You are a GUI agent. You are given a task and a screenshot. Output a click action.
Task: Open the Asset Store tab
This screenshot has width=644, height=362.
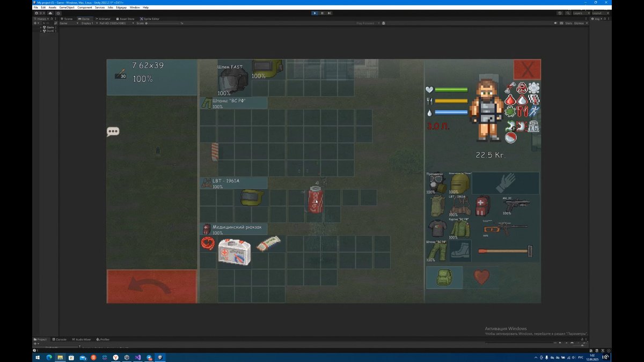click(125, 19)
